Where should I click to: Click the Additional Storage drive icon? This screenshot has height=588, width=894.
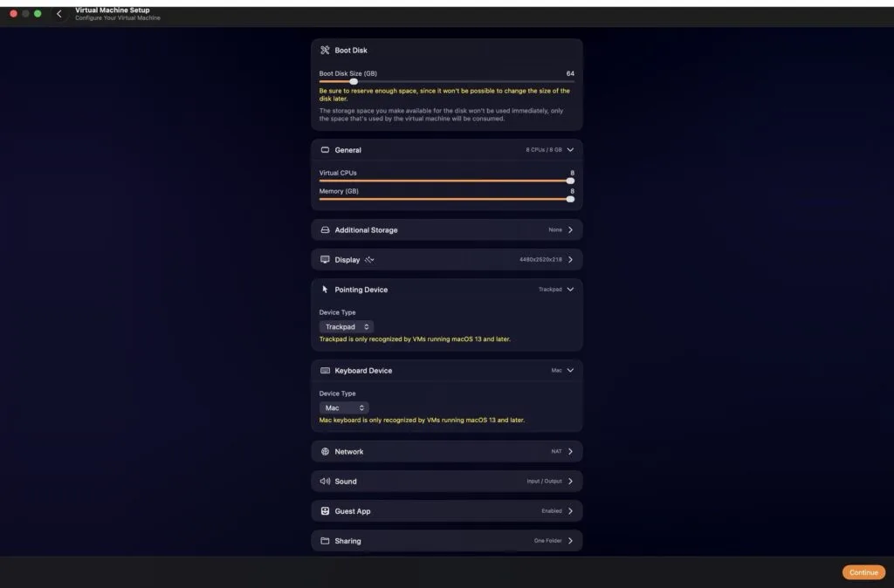(325, 230)
